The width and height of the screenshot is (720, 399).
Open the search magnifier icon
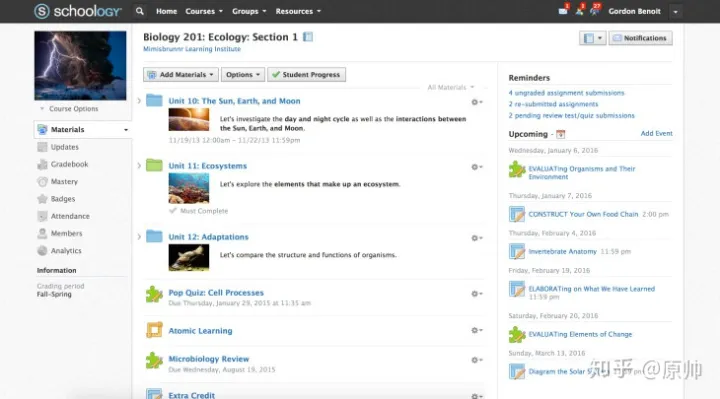coord(140,11)
